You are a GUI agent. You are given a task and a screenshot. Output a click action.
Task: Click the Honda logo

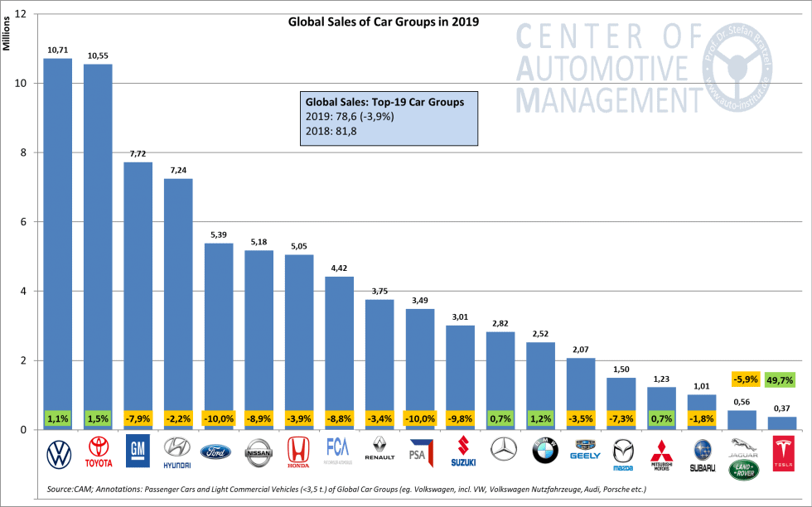[x=298, y=452]
